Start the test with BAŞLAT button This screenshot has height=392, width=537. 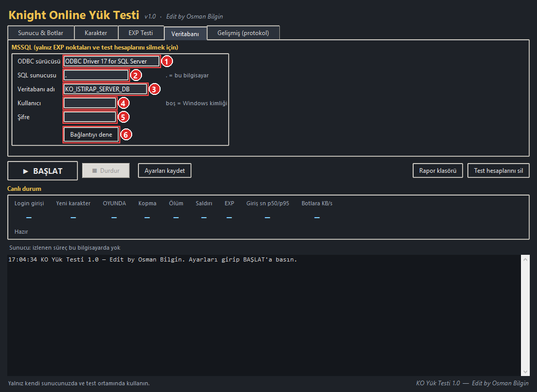[x=42, y=171]
